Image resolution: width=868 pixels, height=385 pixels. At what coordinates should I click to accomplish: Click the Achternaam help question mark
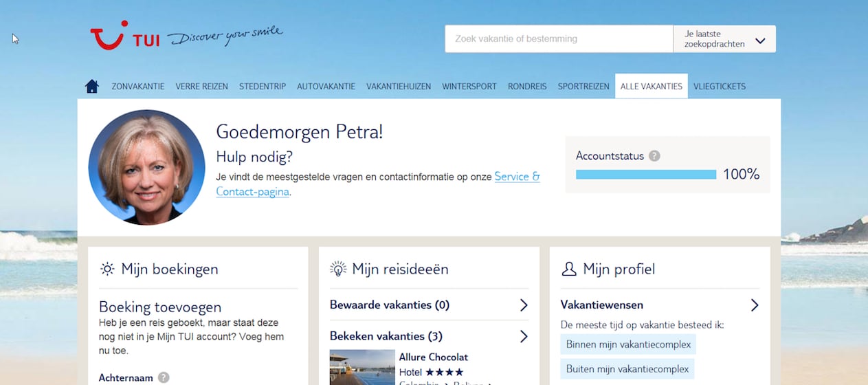(164, 377)
